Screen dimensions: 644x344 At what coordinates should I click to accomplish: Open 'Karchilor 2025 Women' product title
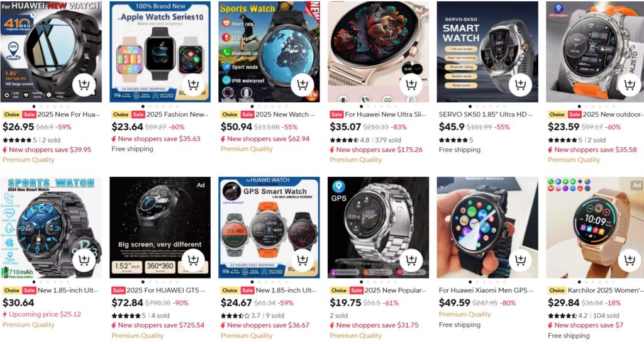coord(606,290)
